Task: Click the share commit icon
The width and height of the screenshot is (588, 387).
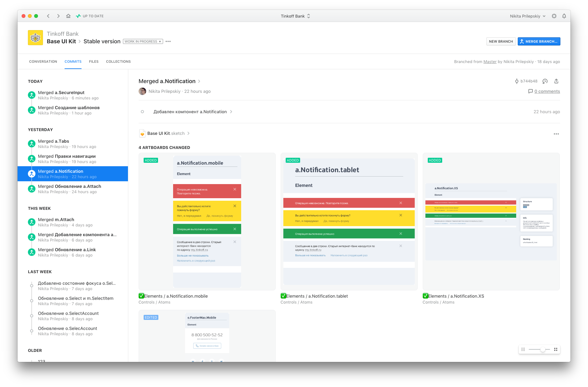Action: coord(556,81)
